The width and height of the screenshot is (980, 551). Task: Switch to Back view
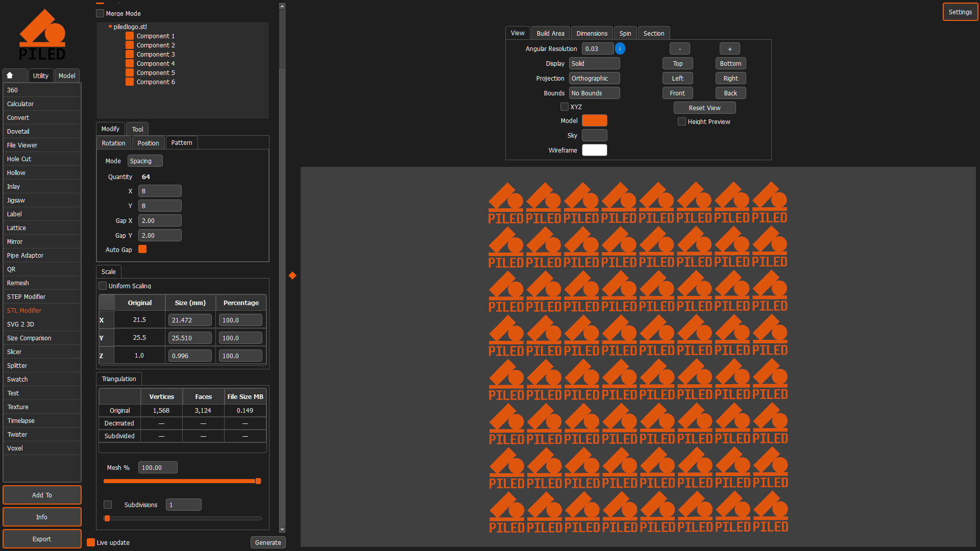(730, 93)
